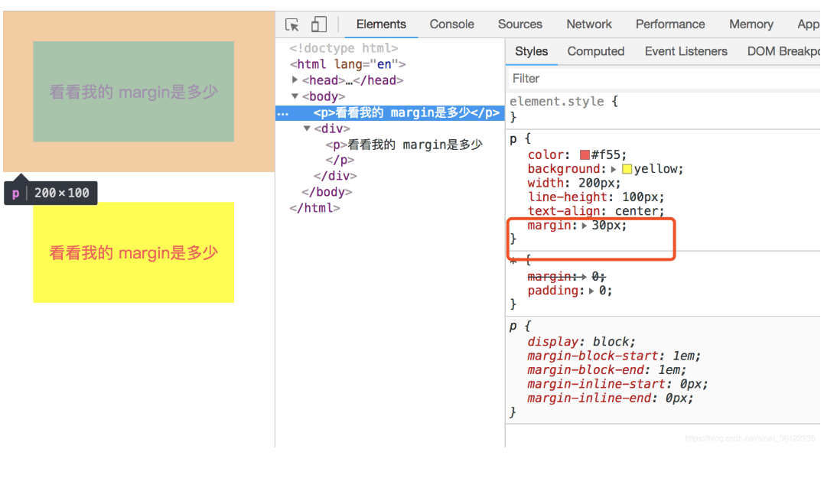Click the partially visible App tab
Screen dimensions: 837x504
click(x=808, y=24)
